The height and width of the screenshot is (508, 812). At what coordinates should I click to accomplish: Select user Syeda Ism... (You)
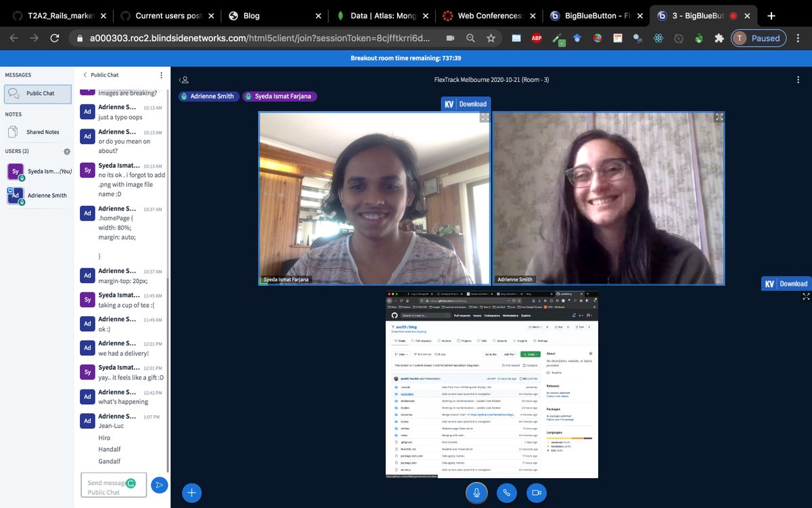[39, 172]
